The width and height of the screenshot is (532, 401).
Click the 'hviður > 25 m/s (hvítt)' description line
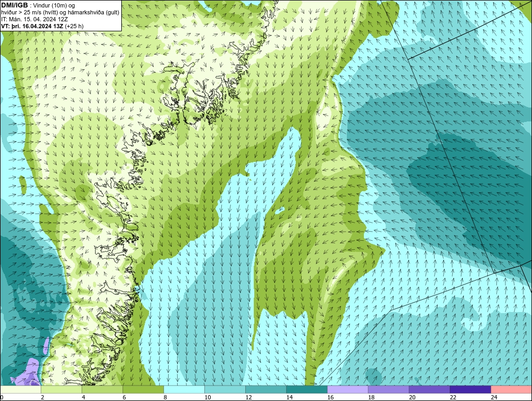click(x=60, y=13)
